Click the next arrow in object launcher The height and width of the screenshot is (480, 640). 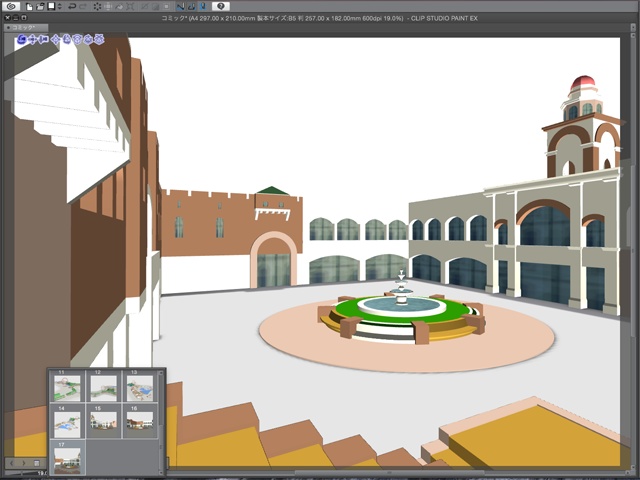point(23,463)
